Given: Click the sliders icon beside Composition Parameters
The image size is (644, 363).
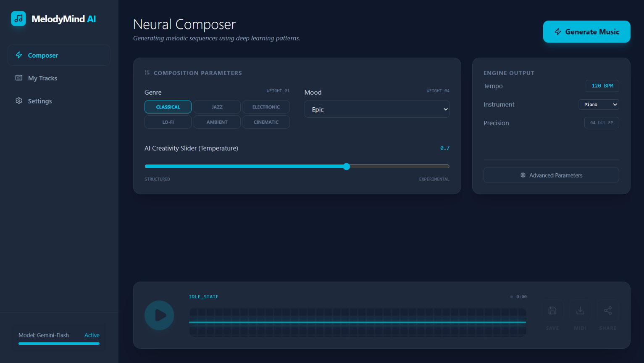Looking at the screenshot, I should click(147, 73).
